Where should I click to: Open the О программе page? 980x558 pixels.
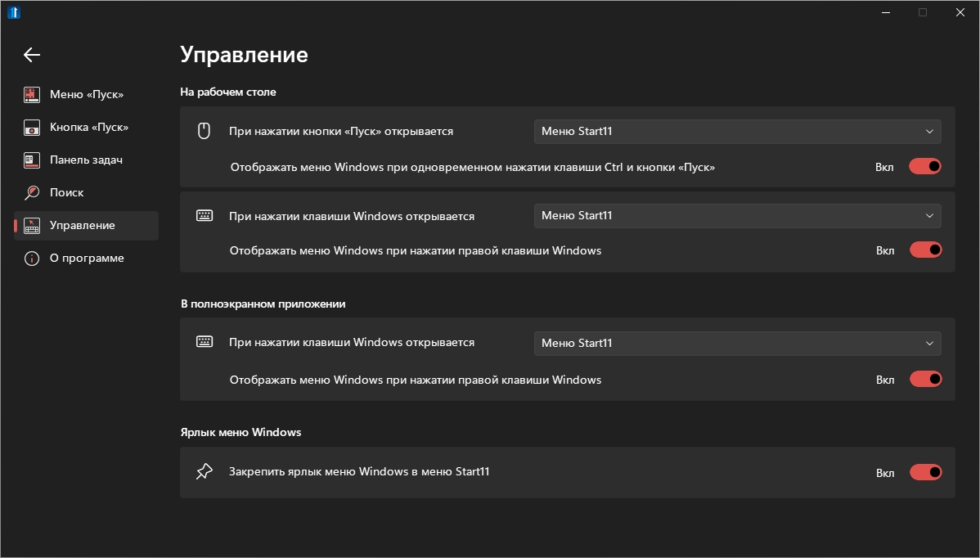(87, 259)
